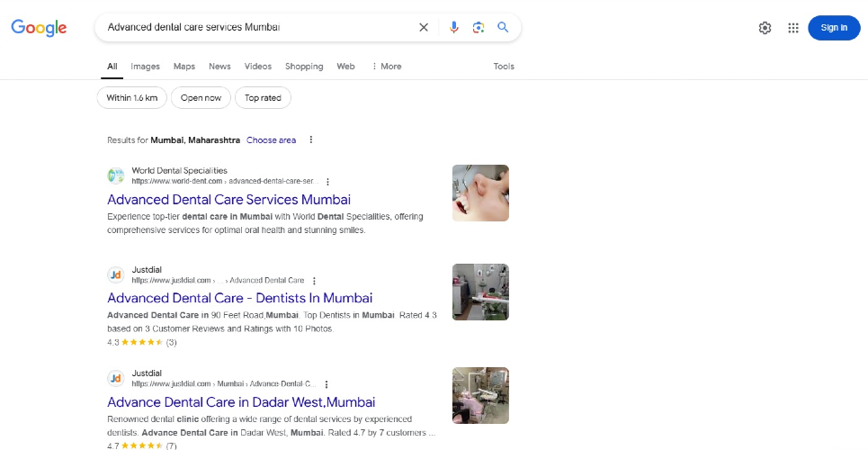This screenshot has height=450, width=868.
Task: Click the Choose area link
Action: [272, 140]
